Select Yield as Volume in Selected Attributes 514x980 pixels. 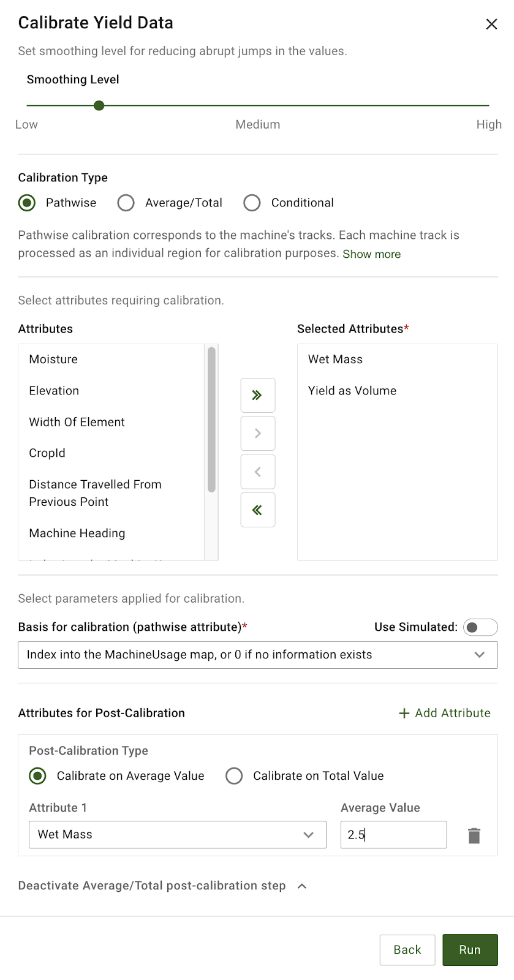(x=352, y=391)
